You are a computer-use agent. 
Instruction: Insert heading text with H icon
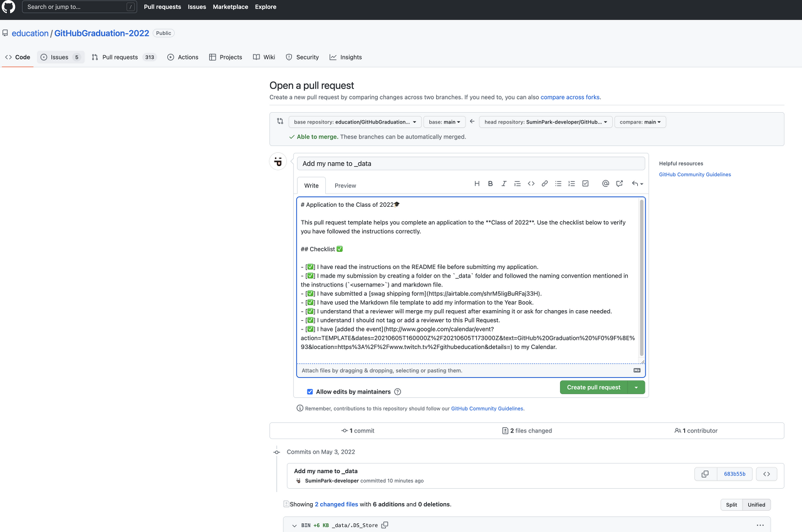[477, 184]
